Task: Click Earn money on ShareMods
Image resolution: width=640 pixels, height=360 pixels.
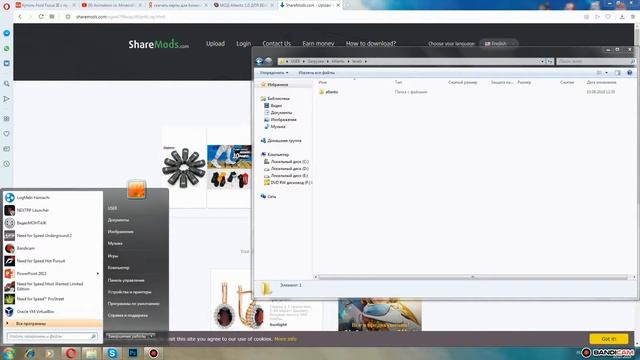Action: 318,43
